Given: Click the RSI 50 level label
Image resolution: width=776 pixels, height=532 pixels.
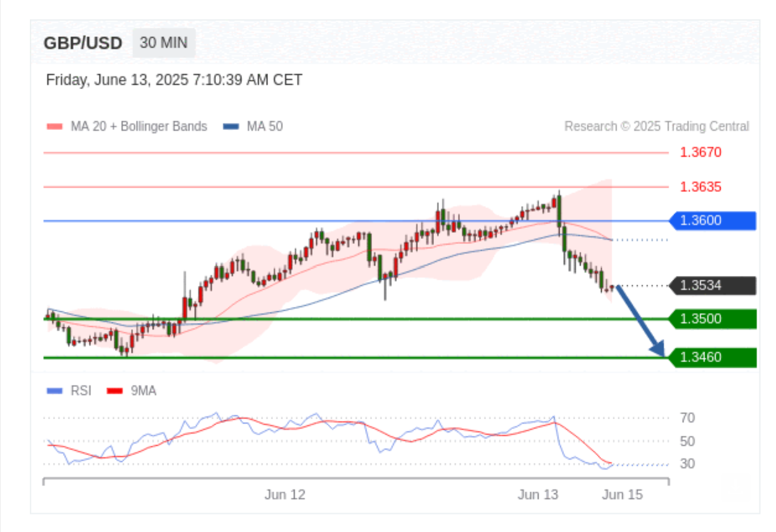Looking at the screenshot, I should (x=687, y=441).
